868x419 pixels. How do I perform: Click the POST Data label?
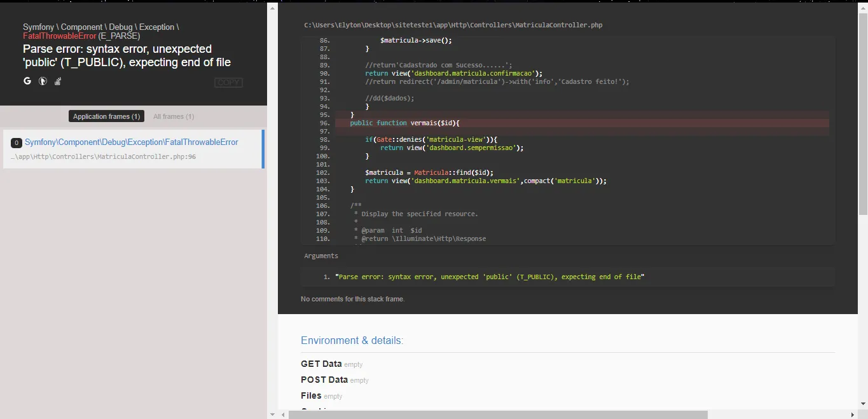point(323,380)
